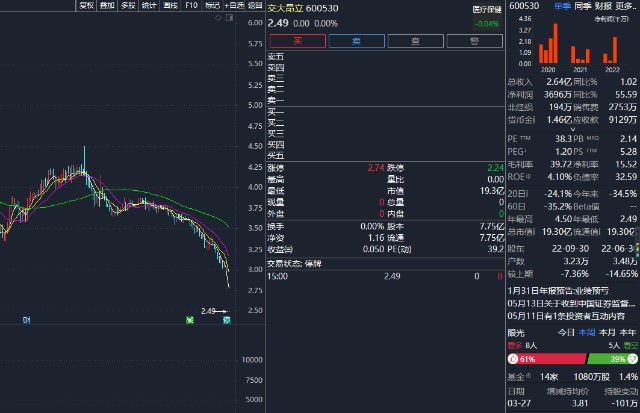Click the 03-27 shareholding change row
This screenshot has width=640, height=413.
point(572,403)
